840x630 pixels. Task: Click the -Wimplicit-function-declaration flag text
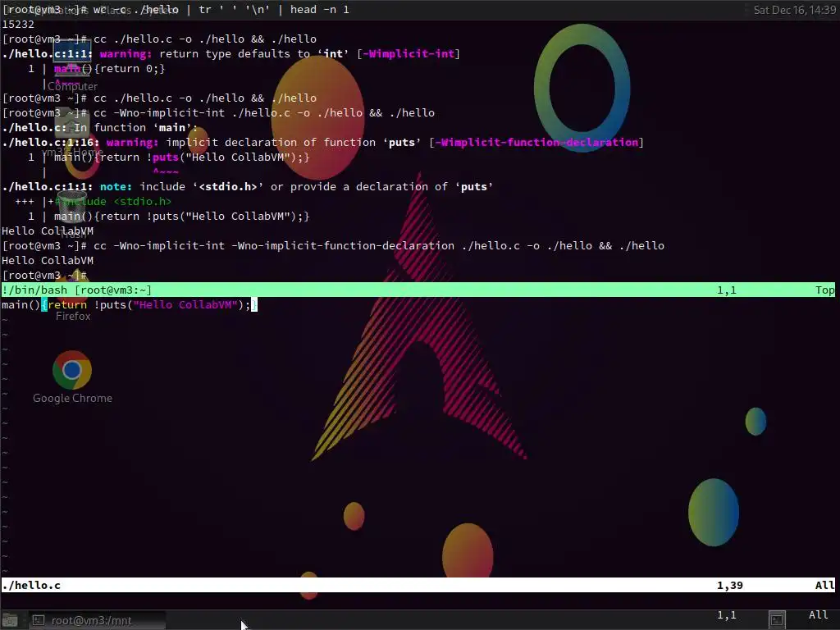tap(536, 142)
